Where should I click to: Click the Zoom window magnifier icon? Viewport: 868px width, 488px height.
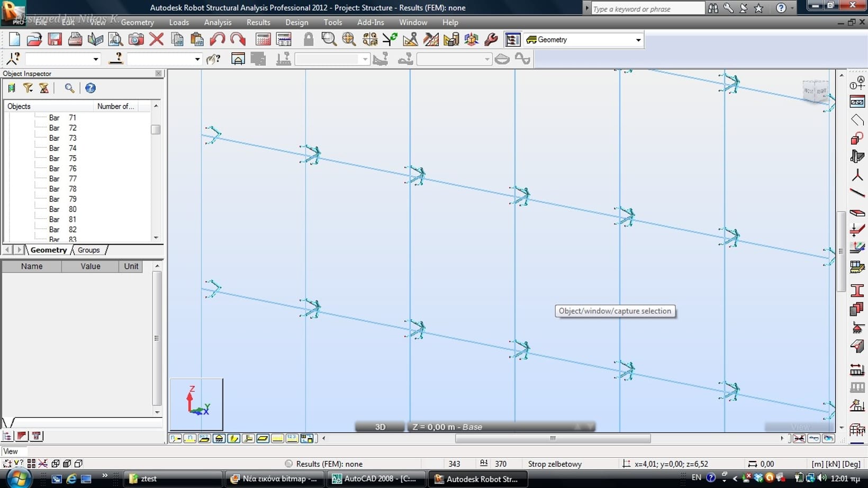[329, 40]
